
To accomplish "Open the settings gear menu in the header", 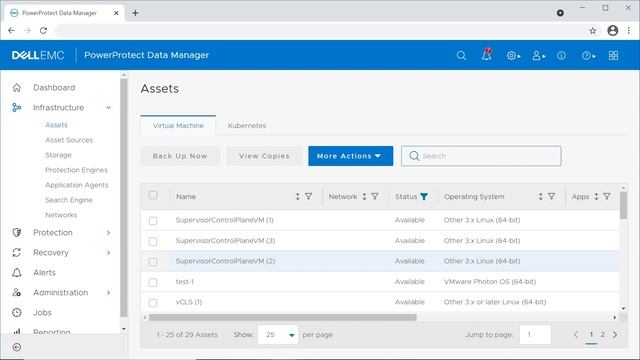I will pyautogui.click(x=513, y=56).
